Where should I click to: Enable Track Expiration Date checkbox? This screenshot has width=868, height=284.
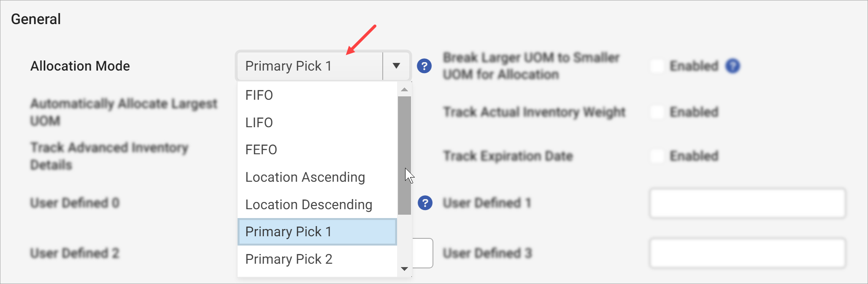pyautogui.click(x=657, y=156)
